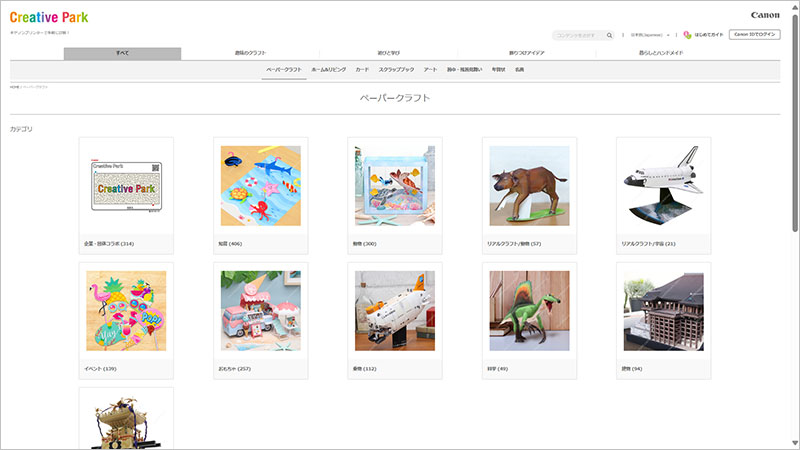Image resolution: width=800 pixels, height=450 pixels.
Task: Open the paper aquarium thumbnail
Action: [x=395, y=186]
